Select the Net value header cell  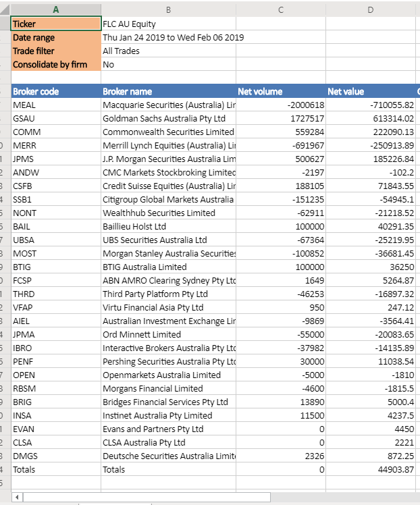coord(371,91)
